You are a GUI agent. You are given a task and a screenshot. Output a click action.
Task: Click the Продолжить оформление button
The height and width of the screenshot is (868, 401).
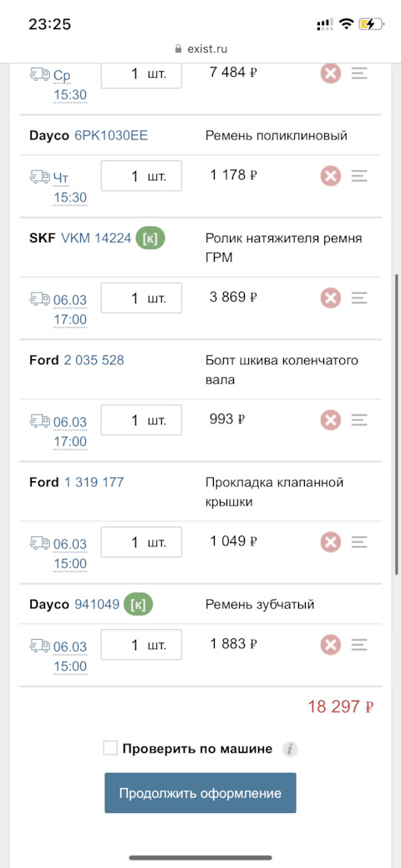[200, 793]
